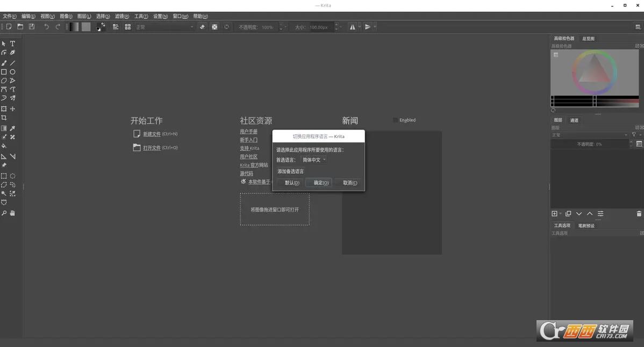Select the Gradient tool in toolbox
644x347 pixels.
coord(4,128)
